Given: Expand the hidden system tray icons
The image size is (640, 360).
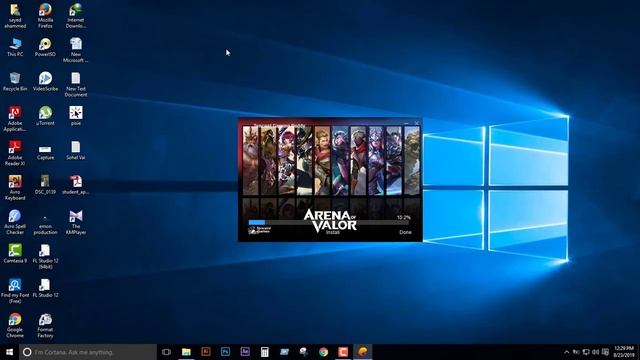Looking at the screenshot, I should [x=567, y=352].
